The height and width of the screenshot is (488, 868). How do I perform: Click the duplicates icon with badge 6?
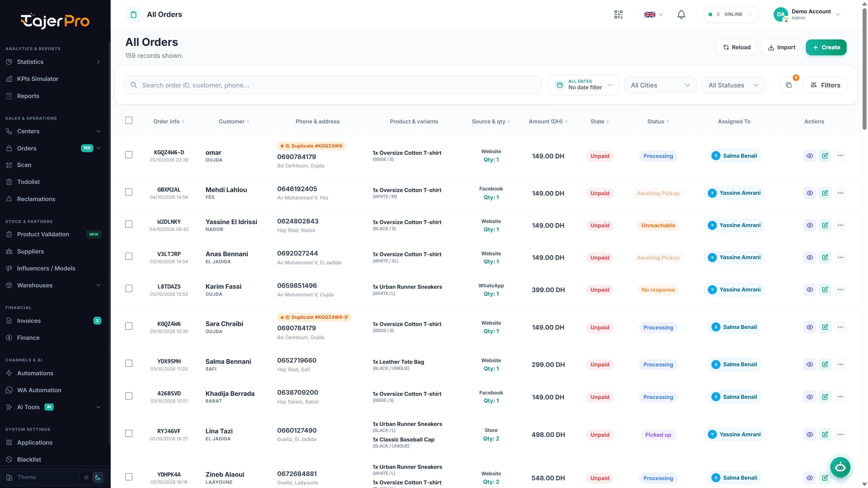point(789,85)
